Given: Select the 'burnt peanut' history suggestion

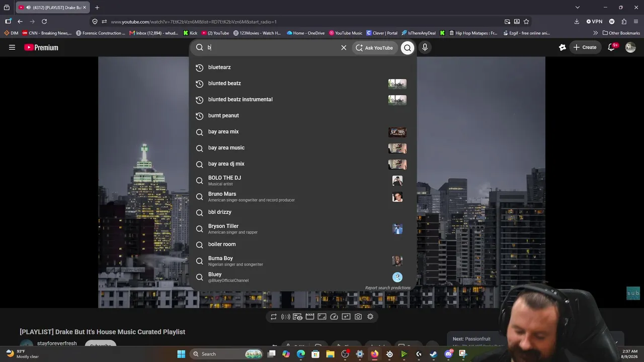Looking at the screenshot, I should click(x=302, y=116).
